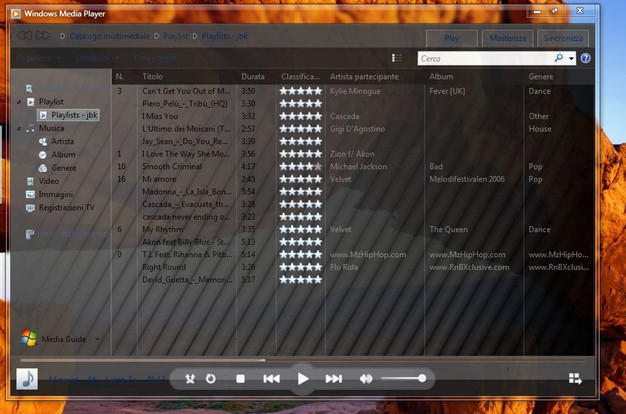The width and height of the screenshot is (626, 414).
Task: Open the Condividi menu next to Organizza
Action: pyautogui.click(x=97, y=58)
